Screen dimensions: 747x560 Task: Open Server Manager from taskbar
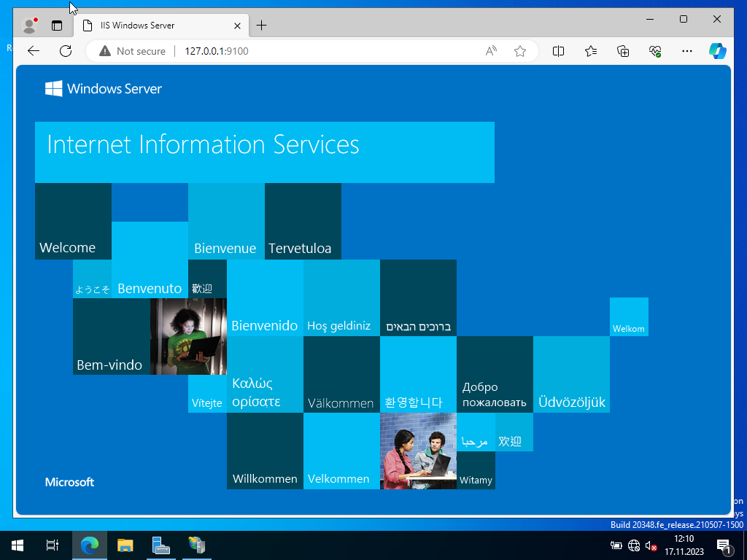[161, 545]
